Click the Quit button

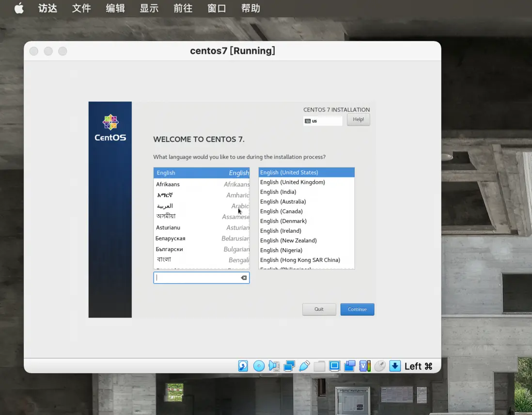(319, 309)
